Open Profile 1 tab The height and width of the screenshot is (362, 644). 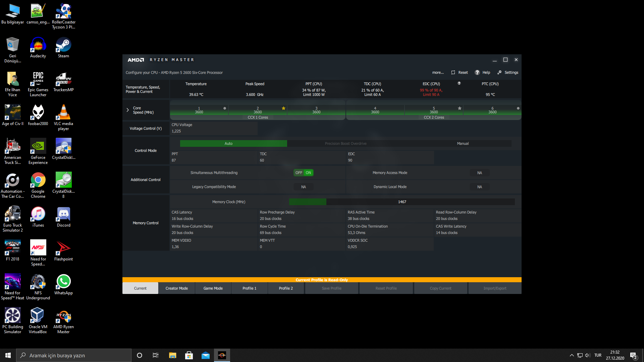pyautogui.click(x=249, y=288)
